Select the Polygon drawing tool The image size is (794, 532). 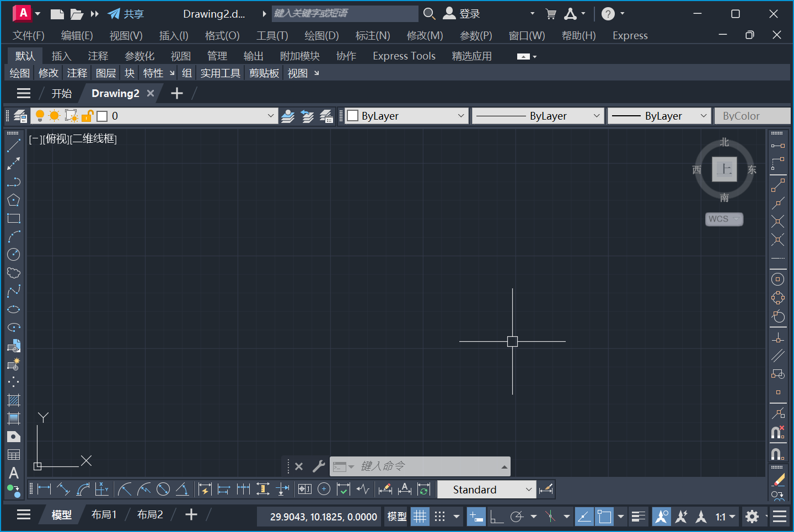14,200
